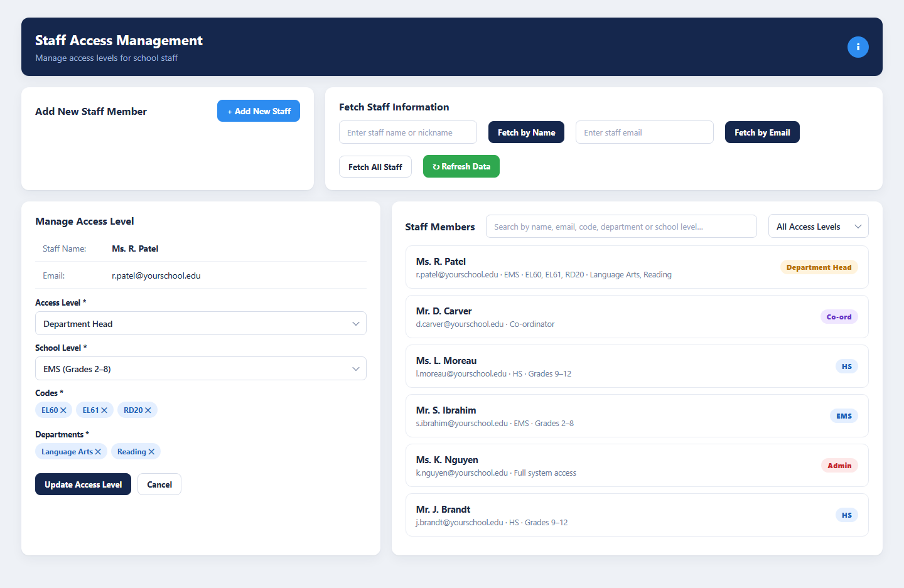The image size is (904, 588).
Task: Remove the RD20 code tag
Action: 148,410
